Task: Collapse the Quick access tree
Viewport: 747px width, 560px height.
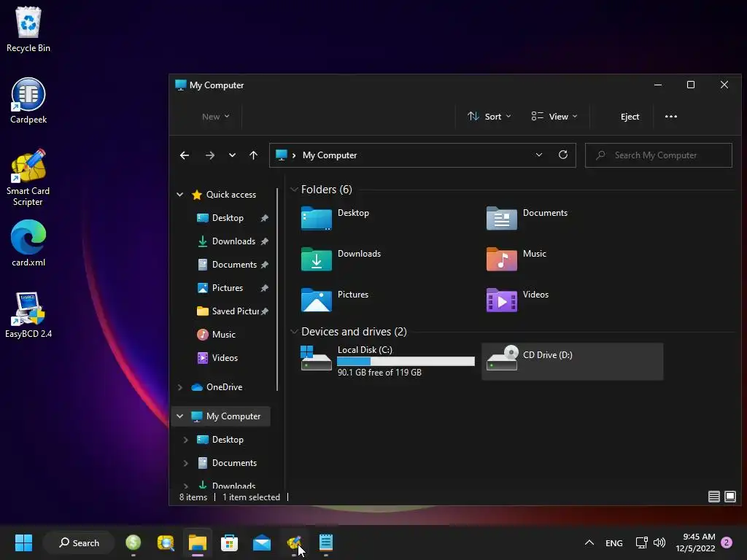Action: click(179, 194)
